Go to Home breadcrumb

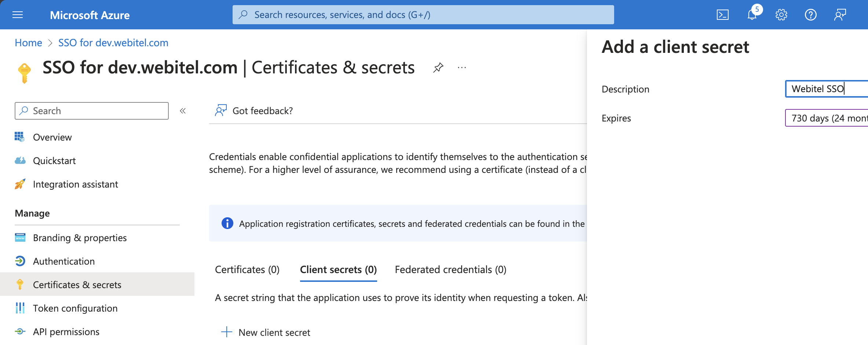point(29,43)
